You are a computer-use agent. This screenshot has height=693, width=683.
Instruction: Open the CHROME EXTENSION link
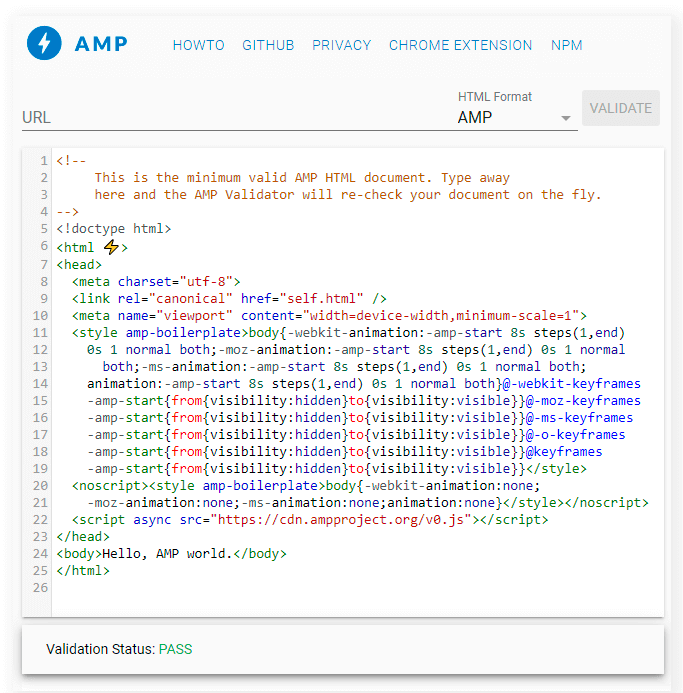click(460, 45)
